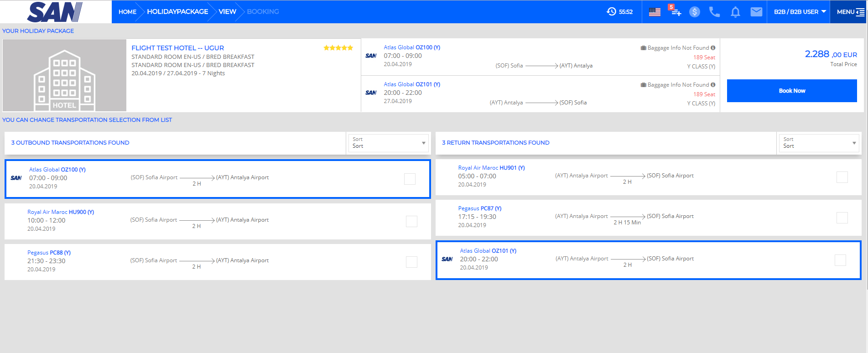Click the dollar currency icon
The width and height of the screenshot is (868, 353).
click(695, 12)
